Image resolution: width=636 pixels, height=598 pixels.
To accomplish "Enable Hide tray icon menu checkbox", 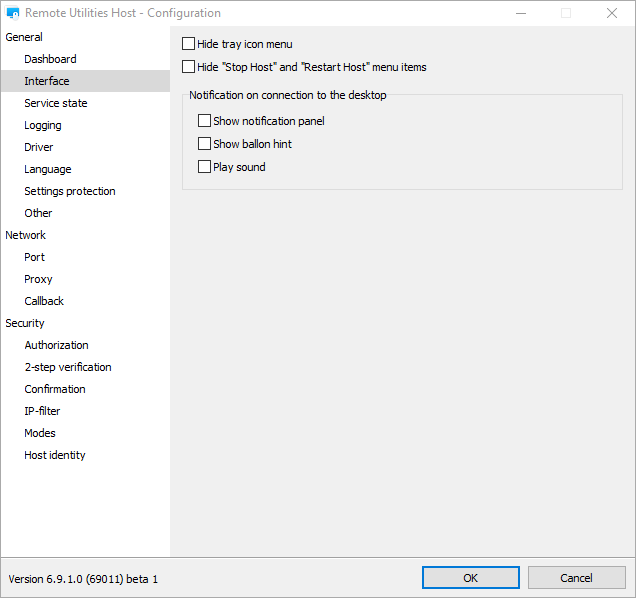I will 189,44.
